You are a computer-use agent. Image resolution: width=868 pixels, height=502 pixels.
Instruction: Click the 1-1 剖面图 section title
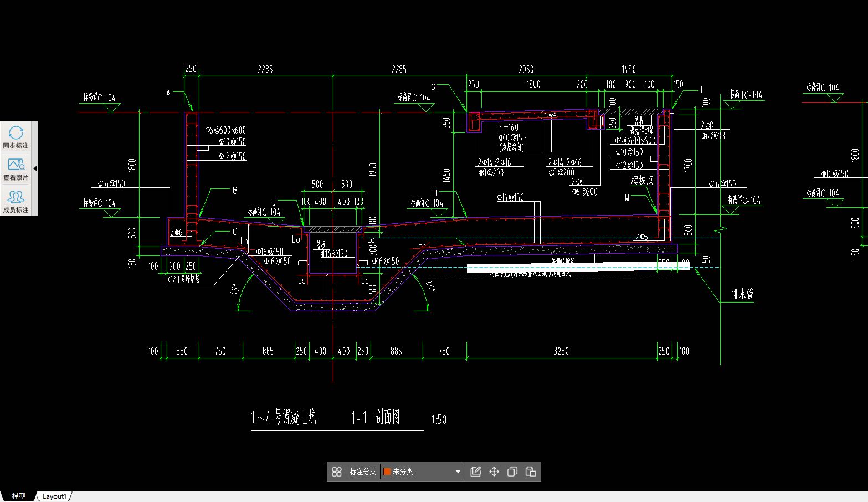pos(376,417)
